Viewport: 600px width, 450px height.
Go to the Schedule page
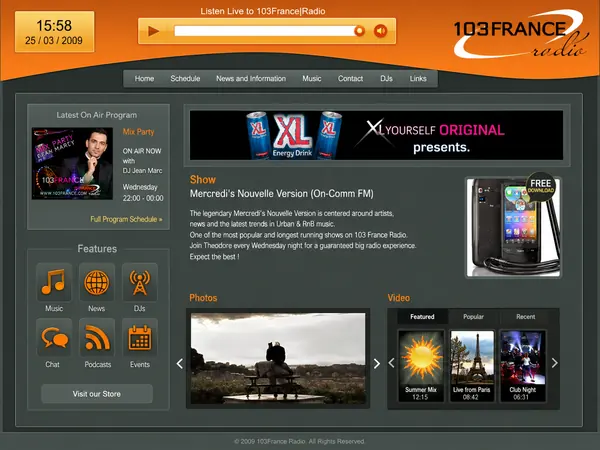coord(185,78)
